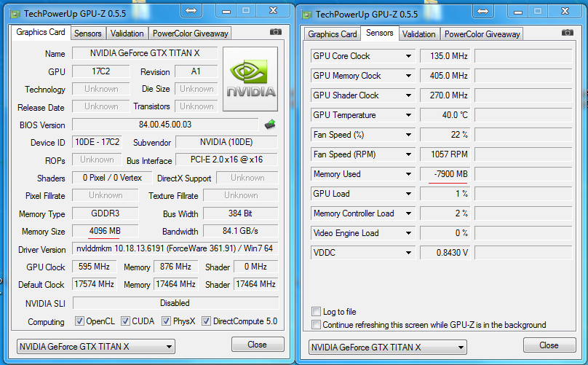This screenshot has height=365, width=588.
Task: Click the Bus Interface field PCI-E 2.0 x16
Action: coord(226,160)
